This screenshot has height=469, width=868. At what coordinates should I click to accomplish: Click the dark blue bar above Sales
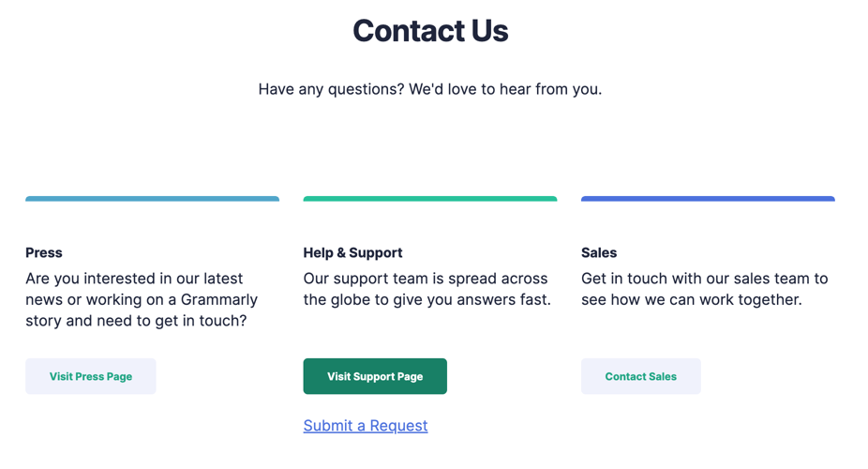point(708,199)
